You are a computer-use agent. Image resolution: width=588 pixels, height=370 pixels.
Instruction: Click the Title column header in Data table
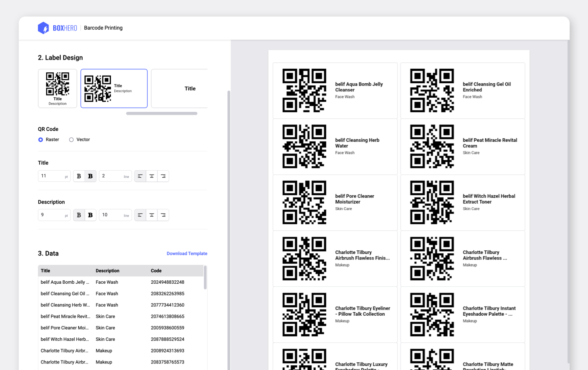[x=45, y=271]
